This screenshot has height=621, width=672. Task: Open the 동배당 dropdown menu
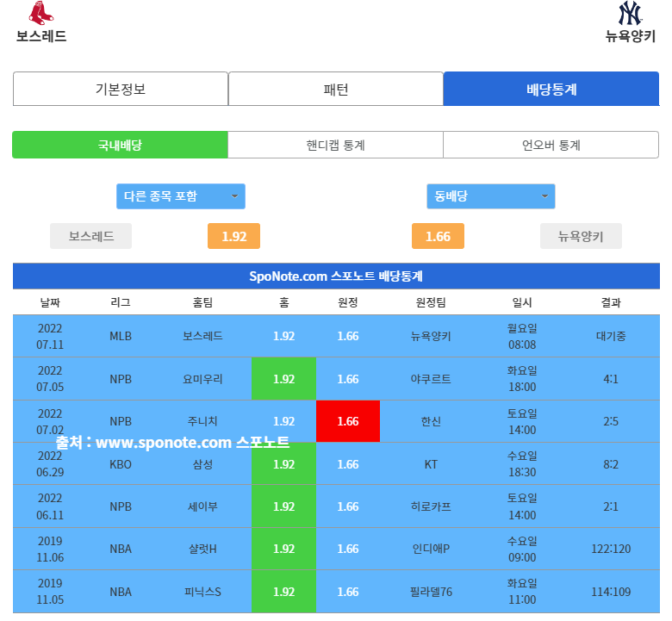490,196
